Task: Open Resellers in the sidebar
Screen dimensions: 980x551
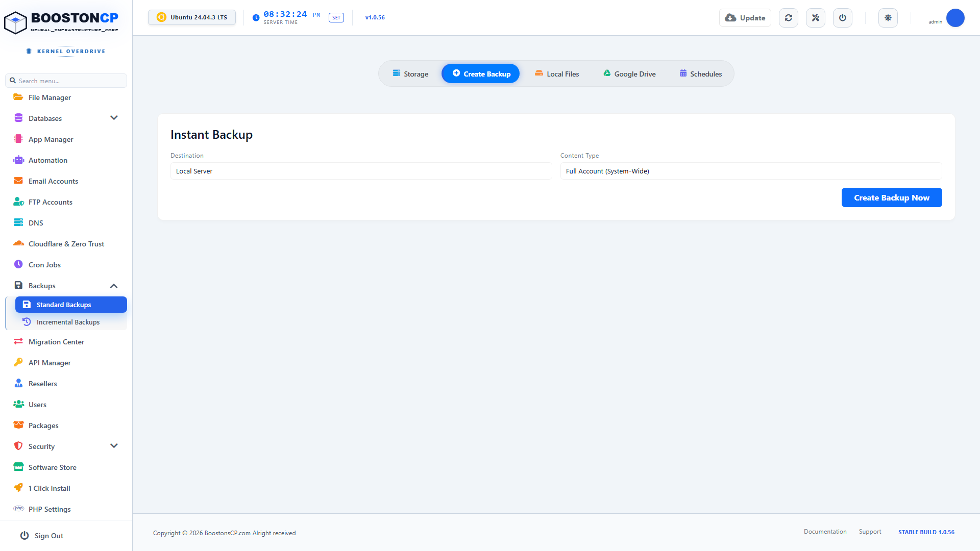Action: [42, 384]
